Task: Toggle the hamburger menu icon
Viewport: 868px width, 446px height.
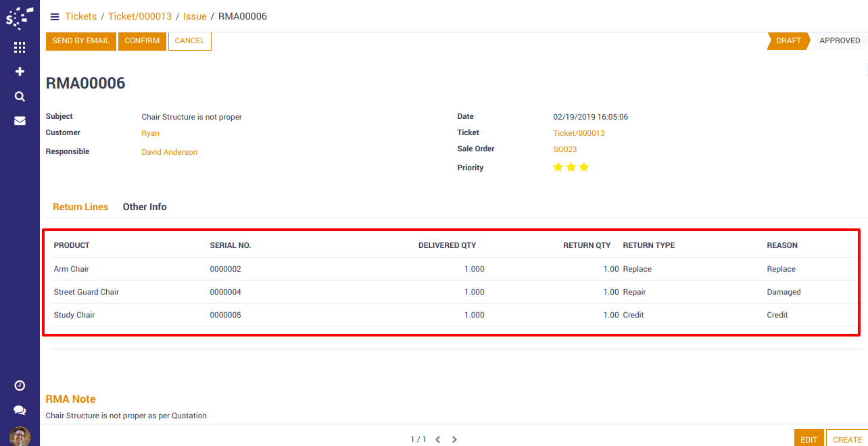Action: click(x=55, y=17)
